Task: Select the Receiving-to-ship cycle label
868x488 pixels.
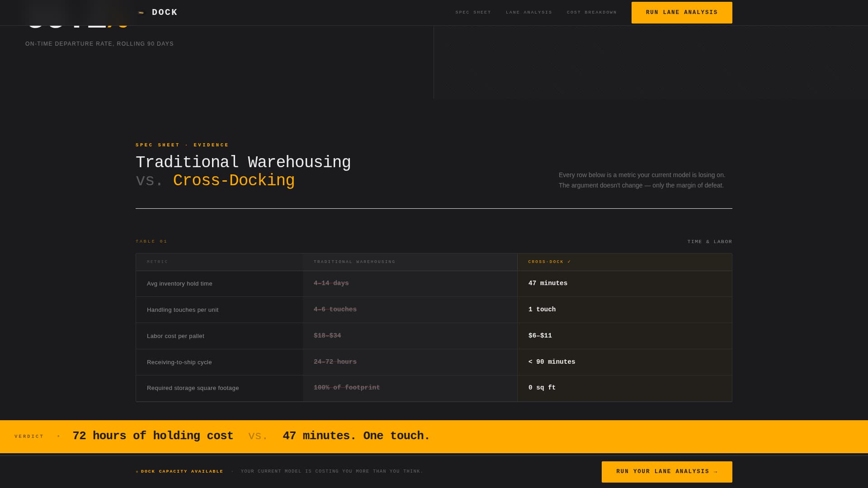Action: pyautogui.click(x=179, y=362)
